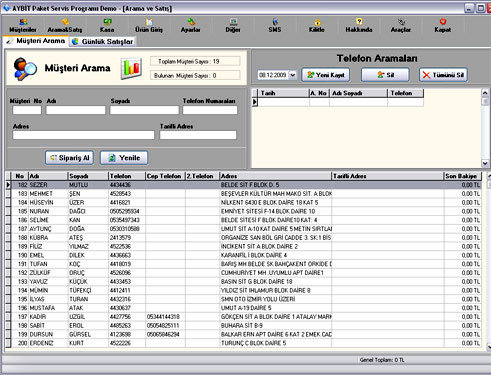
Task: Focus the Tarifli Adres input field
Action: [198, 135]
